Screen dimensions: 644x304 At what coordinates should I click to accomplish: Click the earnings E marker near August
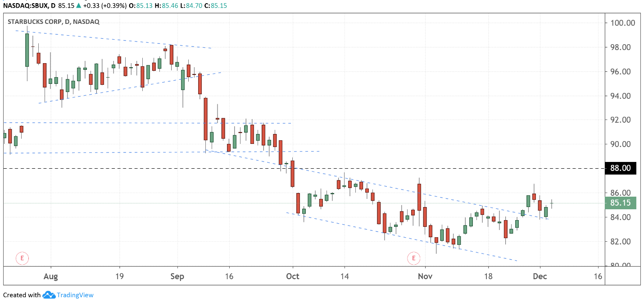coord(22,258)
